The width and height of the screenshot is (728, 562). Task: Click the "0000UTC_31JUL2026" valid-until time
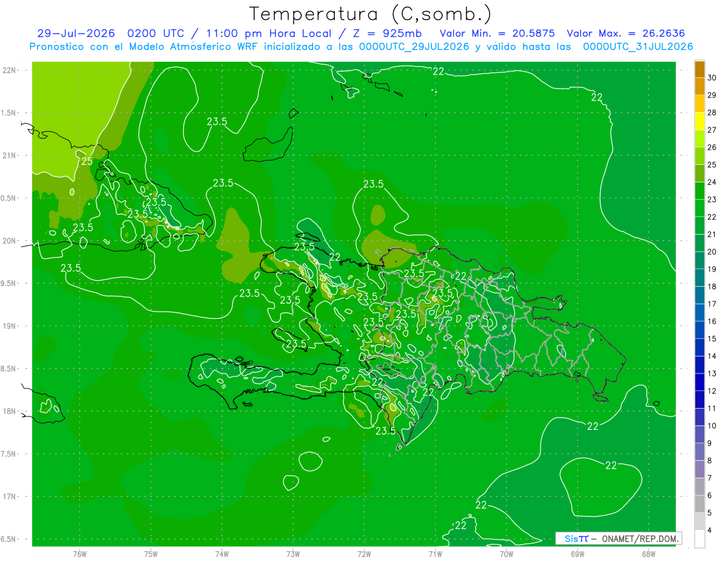[638, 47]
